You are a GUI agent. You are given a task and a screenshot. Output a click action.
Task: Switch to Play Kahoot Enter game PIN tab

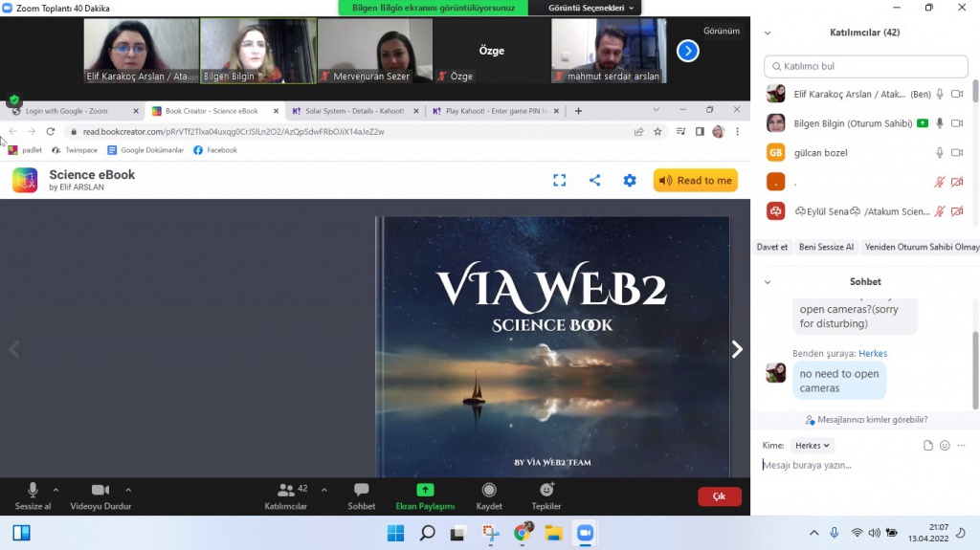497,111
